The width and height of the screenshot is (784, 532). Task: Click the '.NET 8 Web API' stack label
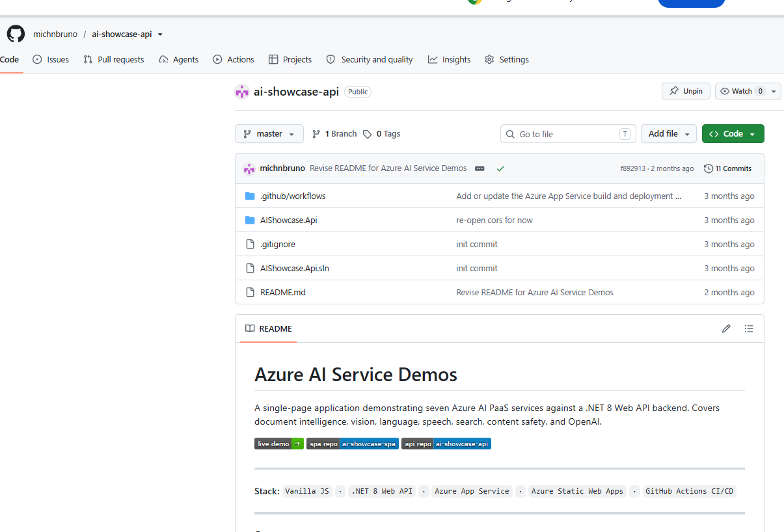(383, 491)
